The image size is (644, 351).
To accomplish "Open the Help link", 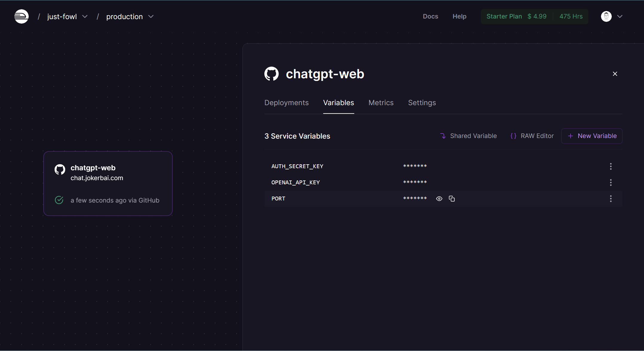I will [459, 16].
